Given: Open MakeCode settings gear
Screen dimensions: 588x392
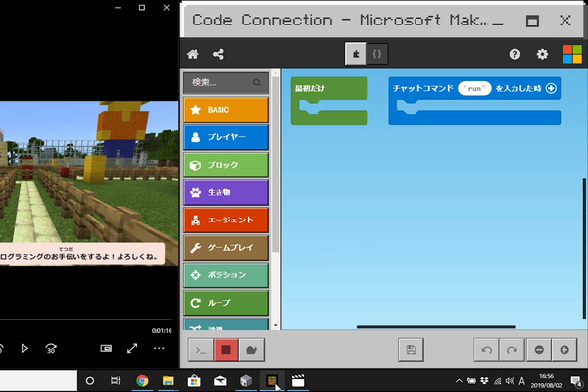Looking at the screenshot, I should pyautogui.click(x=542, y=55).
